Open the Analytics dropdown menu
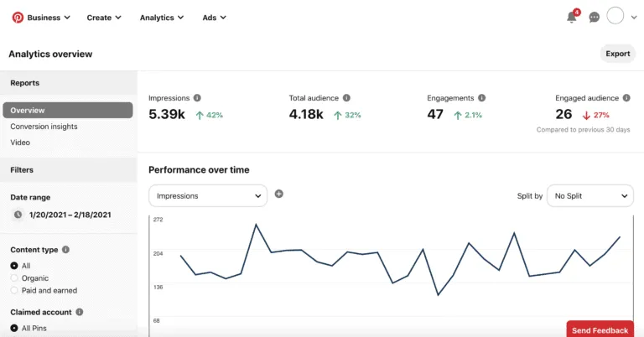Viewport: 644px width, 337px height. (x=161, y=18)
